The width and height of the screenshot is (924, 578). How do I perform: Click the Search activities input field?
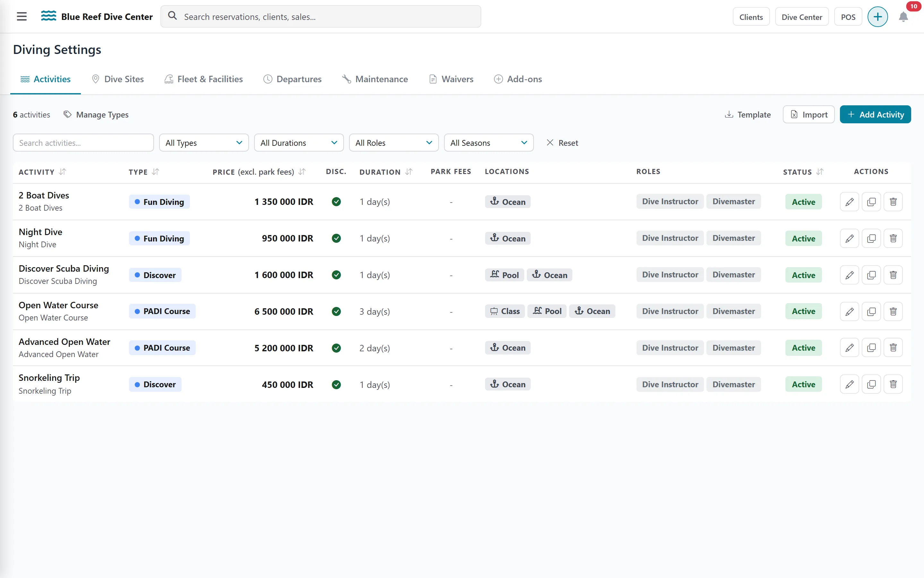pyautogui.click(x=83, y=143)
